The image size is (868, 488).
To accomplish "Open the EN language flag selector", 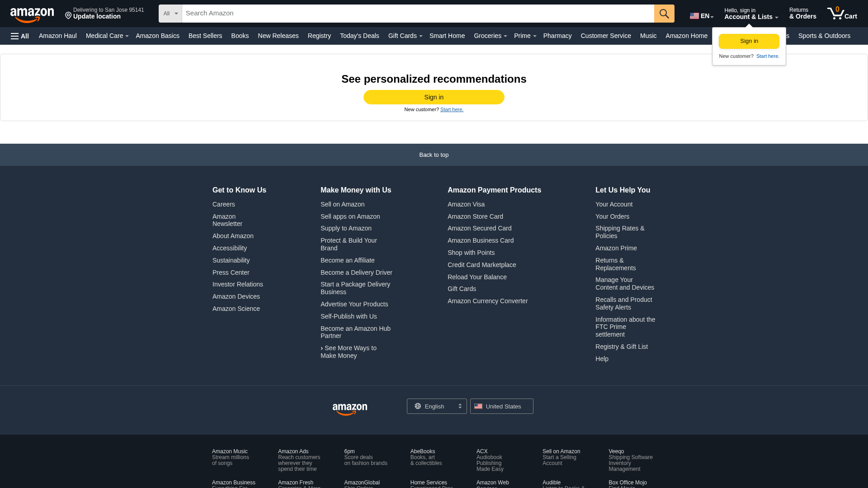I will pos(702,16).
